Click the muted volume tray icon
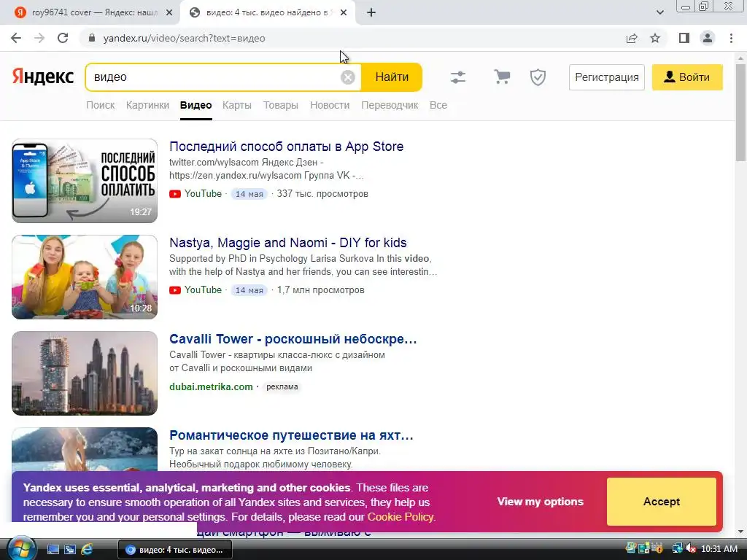 pos(691,549)
